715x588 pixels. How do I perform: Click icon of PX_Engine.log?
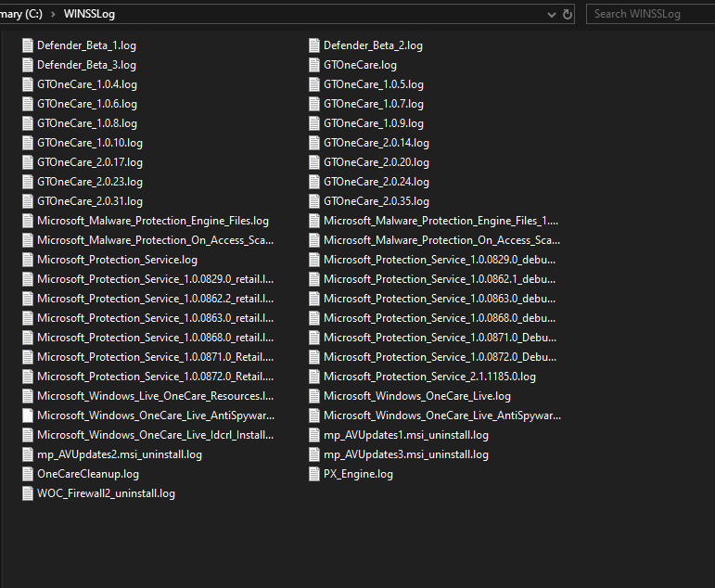click(314, 474)
